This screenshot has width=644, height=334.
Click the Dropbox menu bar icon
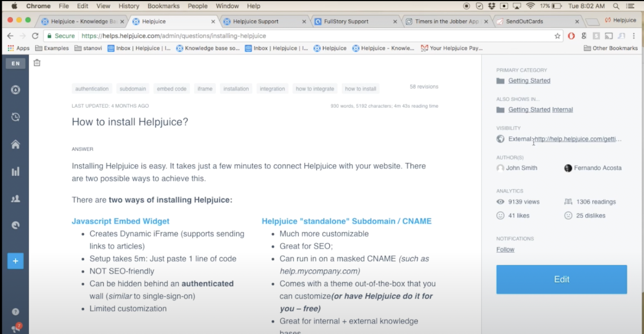492,6
